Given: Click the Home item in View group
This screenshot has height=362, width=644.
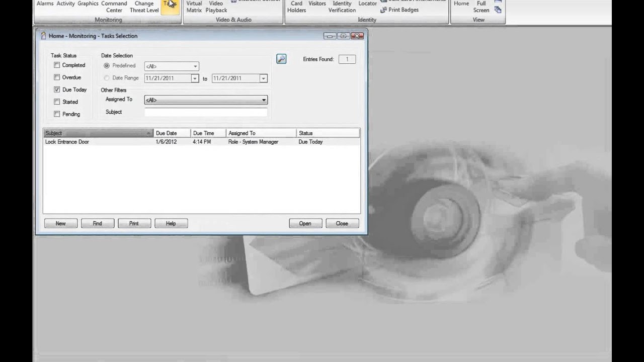Looking at the screenshot, I should [461, 4].
